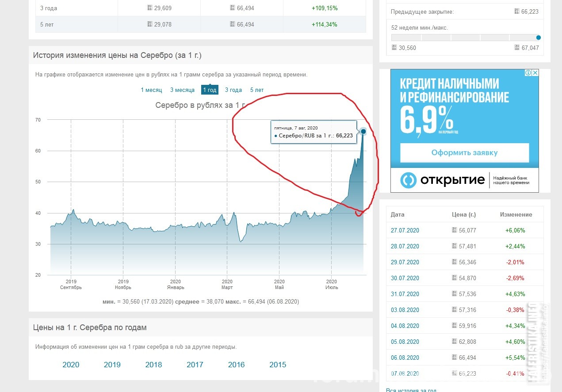The height and width of the screenshot is (392, 562).
Task: Click the ad info icon on banner
Action: (528, 73)
